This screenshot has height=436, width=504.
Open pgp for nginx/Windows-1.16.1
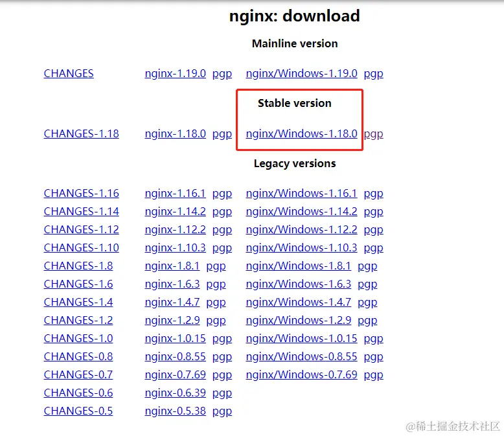click(374, 194)
